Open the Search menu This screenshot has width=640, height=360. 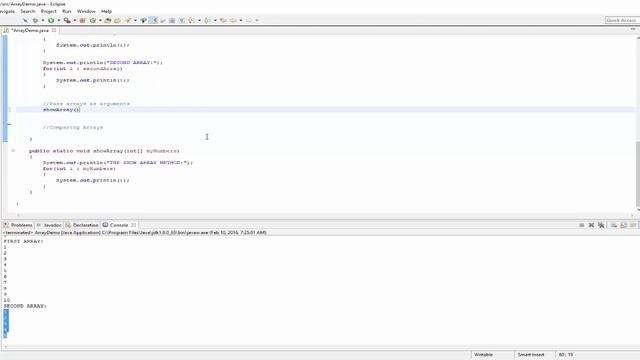(x=28, y=11)
